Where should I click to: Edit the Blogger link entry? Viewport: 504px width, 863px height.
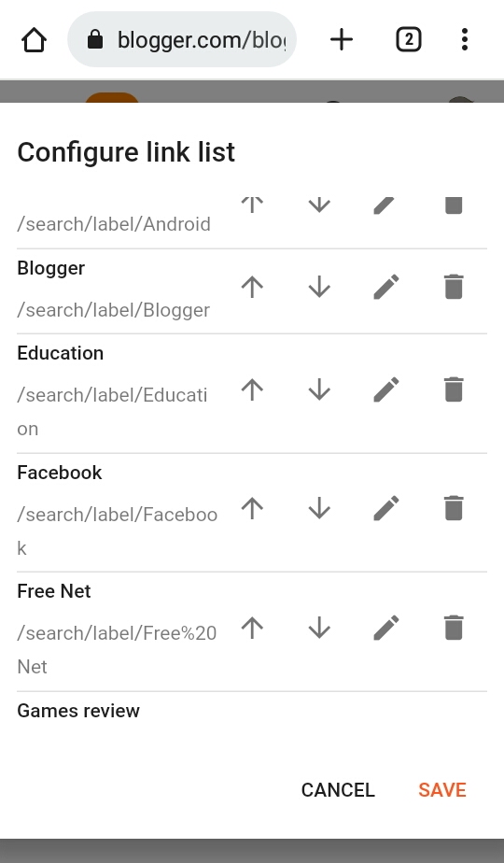[386, 288]
